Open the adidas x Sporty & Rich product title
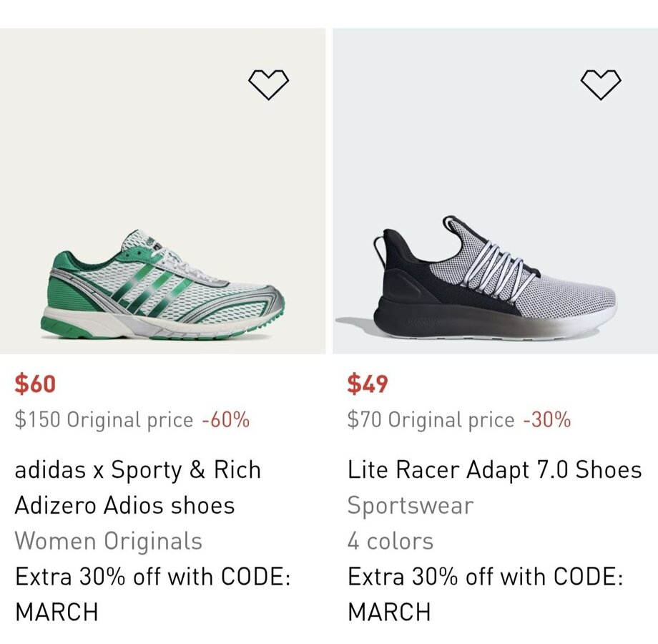The width and height of the screenshot is (658, 644). pyautogui.click(x=138, y=470)
